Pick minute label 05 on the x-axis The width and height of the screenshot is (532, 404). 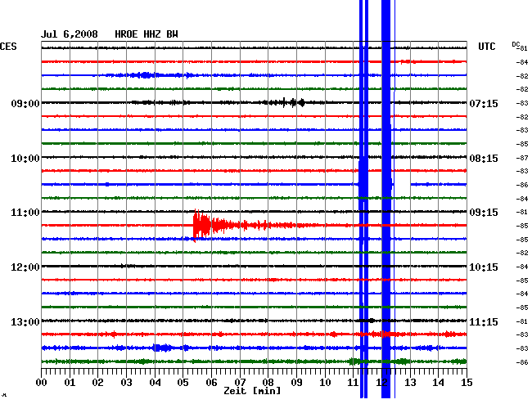183,383
